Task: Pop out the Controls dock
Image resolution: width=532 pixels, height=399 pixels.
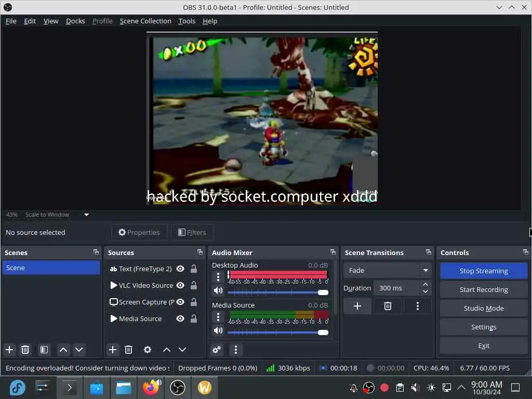Action: pyautogui.click(x=526, y=252)
